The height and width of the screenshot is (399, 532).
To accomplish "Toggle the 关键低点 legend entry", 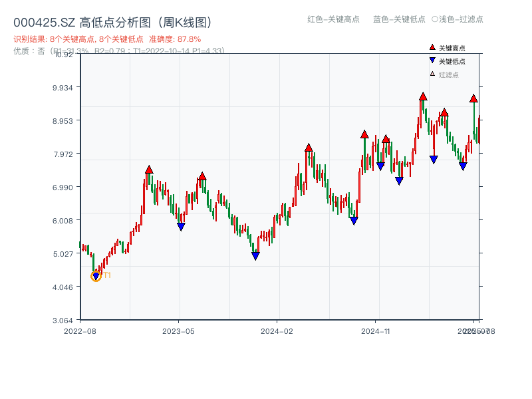I will (x=447, y=61).
